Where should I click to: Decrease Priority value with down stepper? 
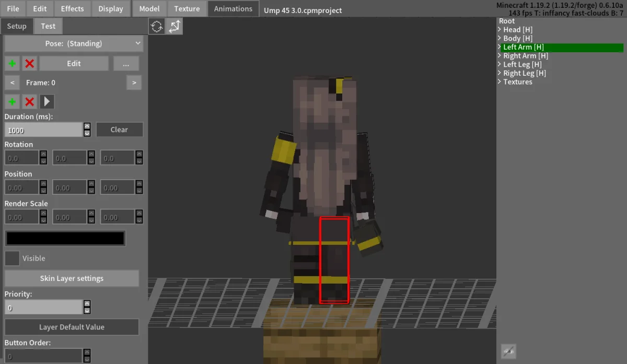point(87,311)
